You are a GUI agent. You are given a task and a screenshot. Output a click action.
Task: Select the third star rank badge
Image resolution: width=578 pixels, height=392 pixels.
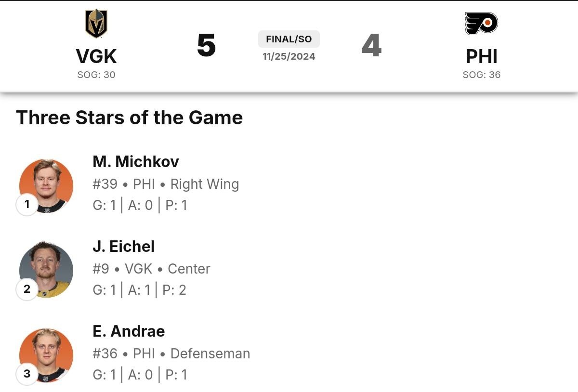(x=27, y=374)
